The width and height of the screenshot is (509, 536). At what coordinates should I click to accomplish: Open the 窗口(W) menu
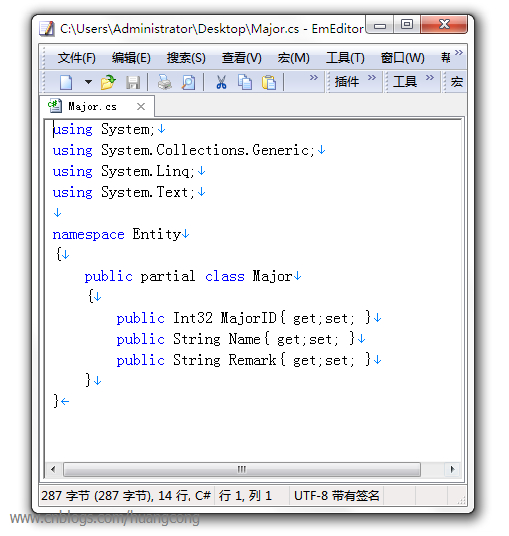403,58
